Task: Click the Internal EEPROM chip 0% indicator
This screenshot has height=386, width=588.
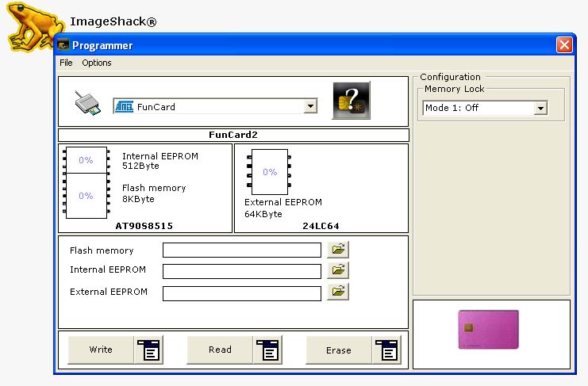Action: click(x=86, y=160)
